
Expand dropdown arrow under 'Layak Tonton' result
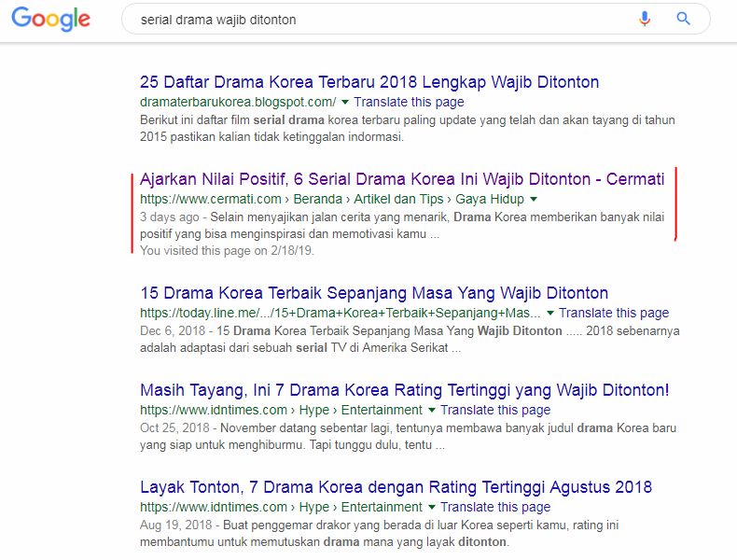point(432,508)
